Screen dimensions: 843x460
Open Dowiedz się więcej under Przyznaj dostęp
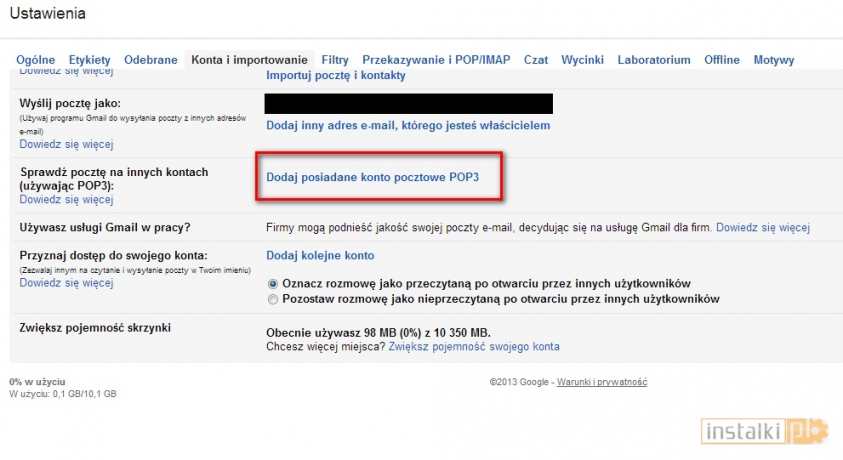[x=67, y=283]
